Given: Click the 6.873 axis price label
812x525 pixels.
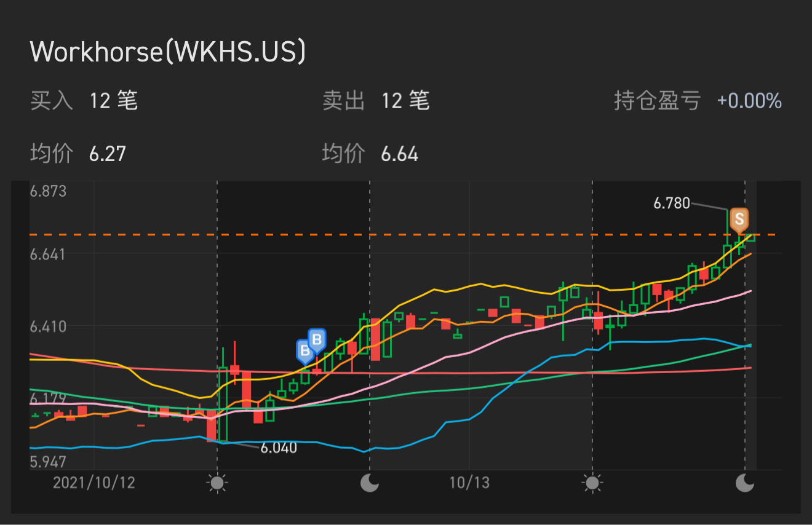Looking at the screenshot, I should tap(48, 191).
